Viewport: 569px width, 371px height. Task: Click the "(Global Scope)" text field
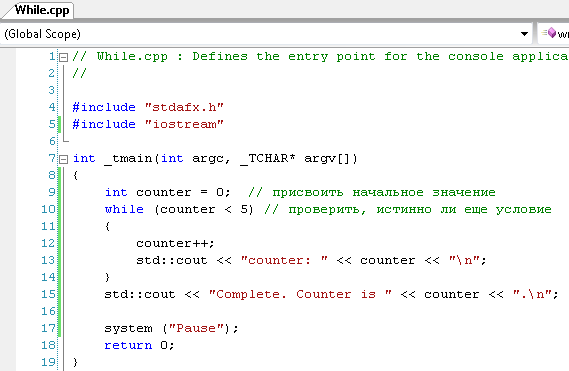(266, 34)
